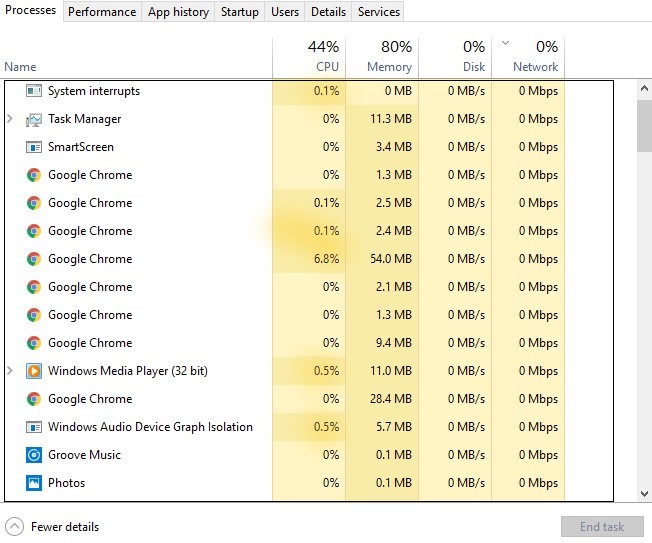Click the 28.4 MB memory cell

pyautogui.click(x=382, y=399)
